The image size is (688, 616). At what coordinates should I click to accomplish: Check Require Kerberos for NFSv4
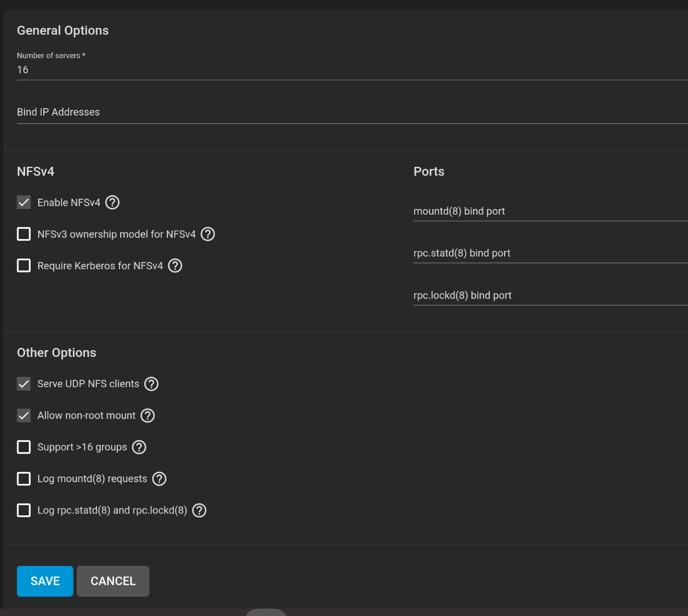pos(24,266)
